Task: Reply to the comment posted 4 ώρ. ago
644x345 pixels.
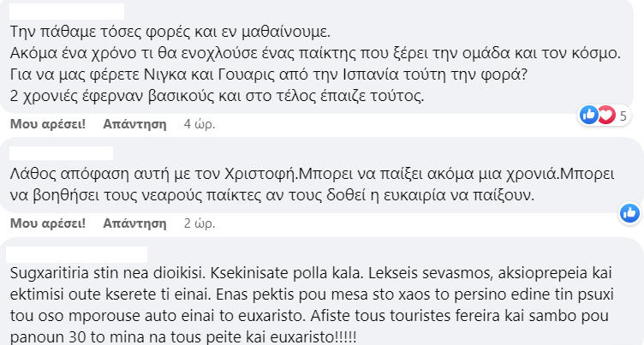Action: [134, 123]
